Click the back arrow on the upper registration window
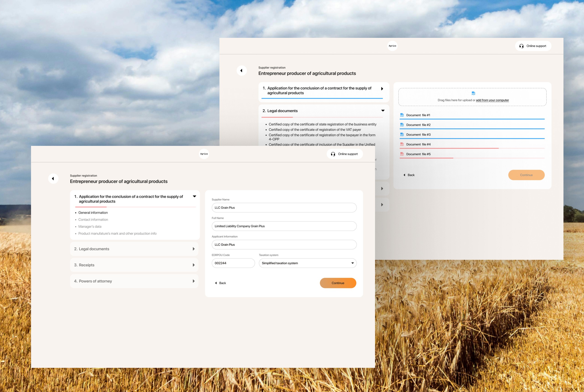Viewport: 584px width, 392px height. point(242,70)
